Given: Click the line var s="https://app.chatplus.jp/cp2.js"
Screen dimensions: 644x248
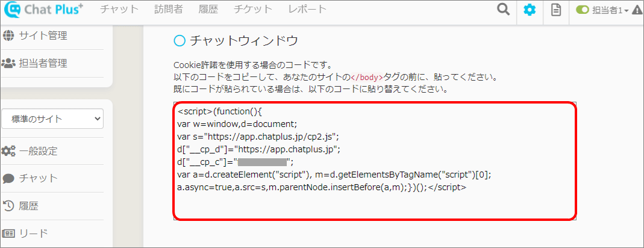Looking at the screenshot, I should [x=258, y=136].
